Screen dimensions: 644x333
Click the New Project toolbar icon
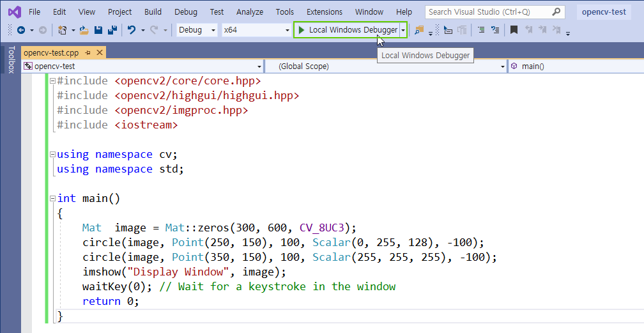coord(63,30)
